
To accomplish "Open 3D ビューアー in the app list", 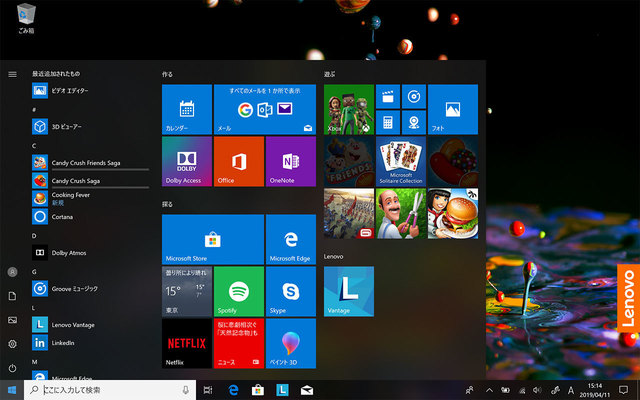I will pos(91,127).
